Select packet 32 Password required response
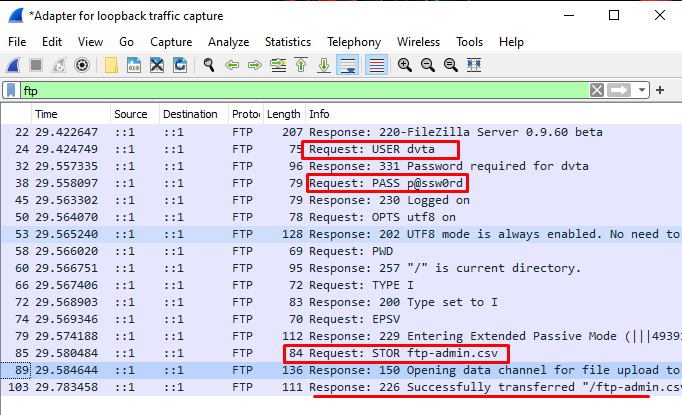Image resolution: width=682 pixels, height=415 pixels. click(341, 166)
